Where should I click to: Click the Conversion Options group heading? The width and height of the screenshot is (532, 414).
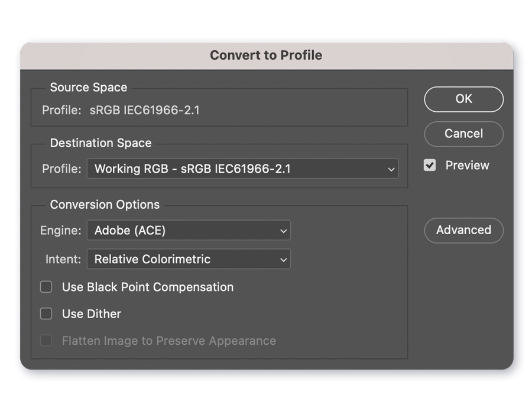click(x=105, y=205)
